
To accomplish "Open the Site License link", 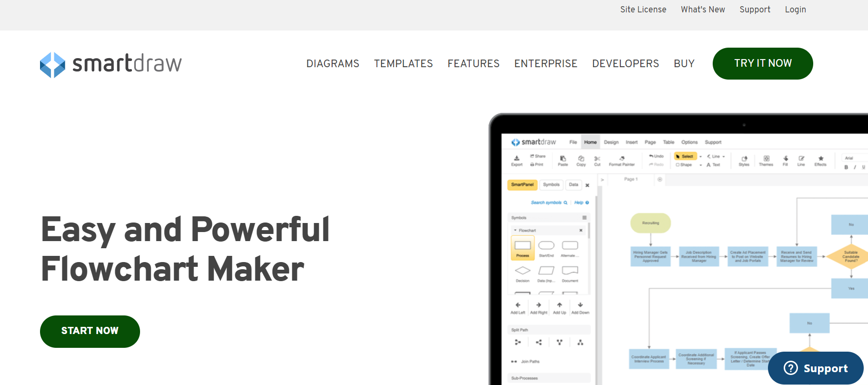I will [x=643, y=10].
